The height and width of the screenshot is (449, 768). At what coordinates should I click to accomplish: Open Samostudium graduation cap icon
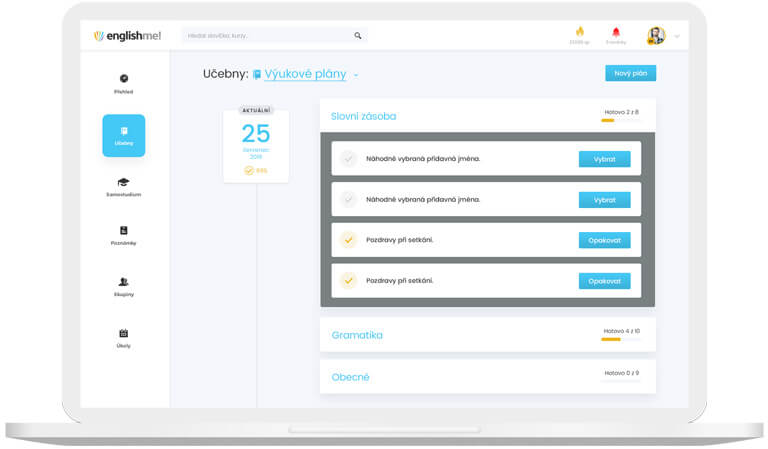[x=123, y=182]
